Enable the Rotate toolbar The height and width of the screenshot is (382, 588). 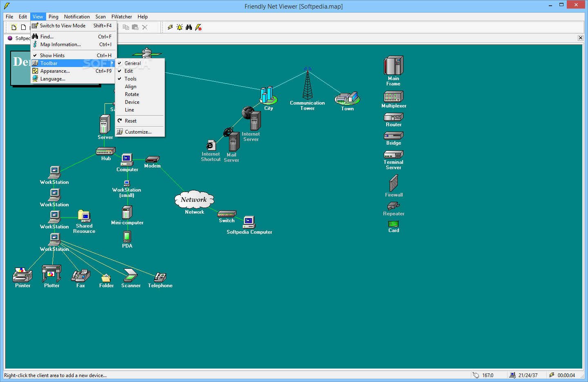pos(140,94)
